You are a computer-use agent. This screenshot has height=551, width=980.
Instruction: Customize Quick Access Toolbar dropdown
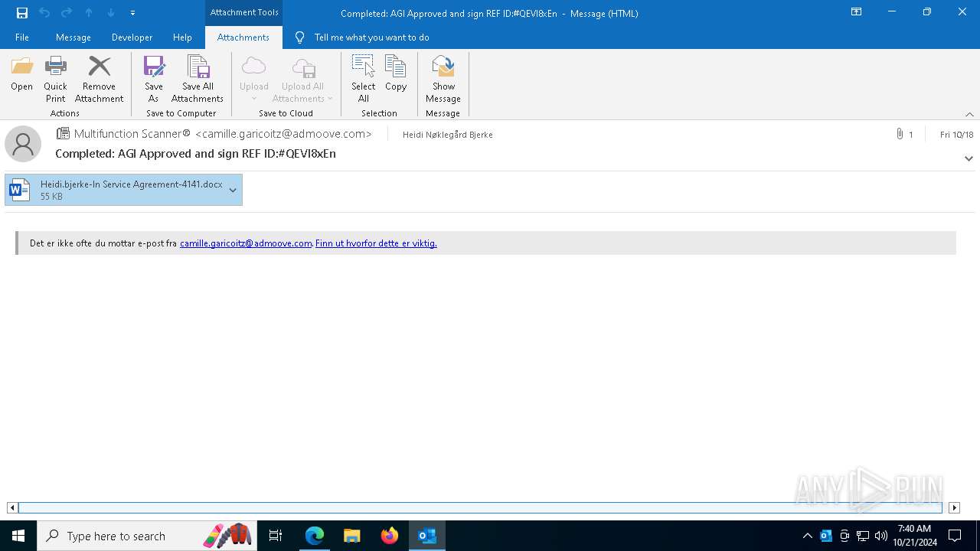(133, 13)
